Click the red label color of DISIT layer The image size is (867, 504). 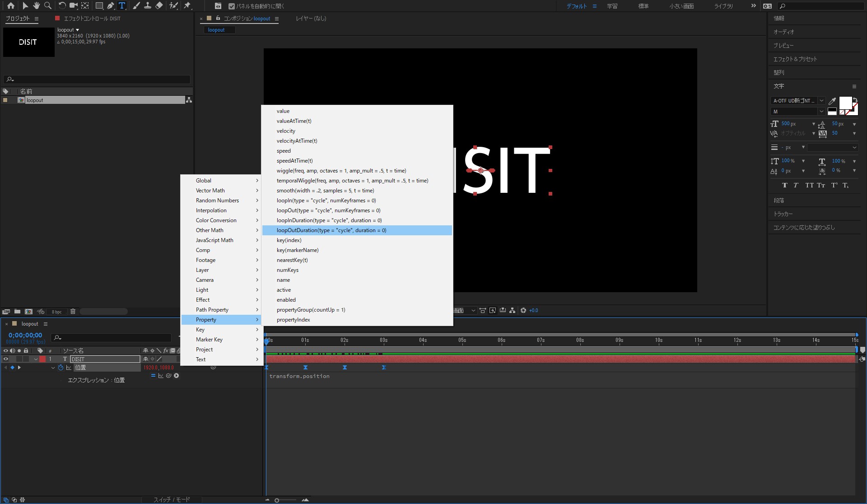coord(42,359)
